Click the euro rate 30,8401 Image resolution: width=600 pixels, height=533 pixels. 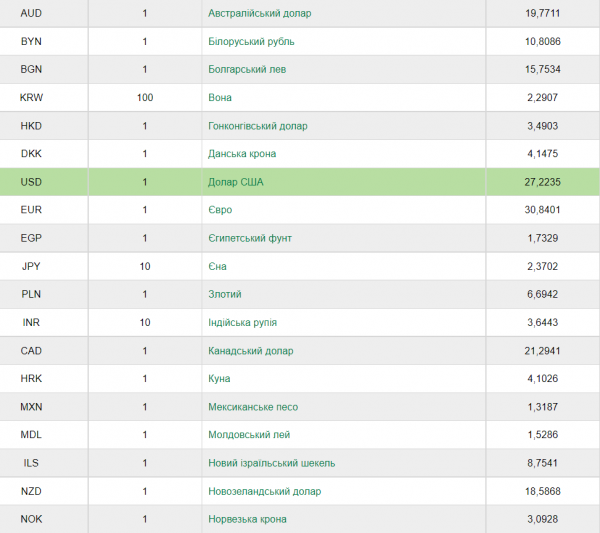542,210
